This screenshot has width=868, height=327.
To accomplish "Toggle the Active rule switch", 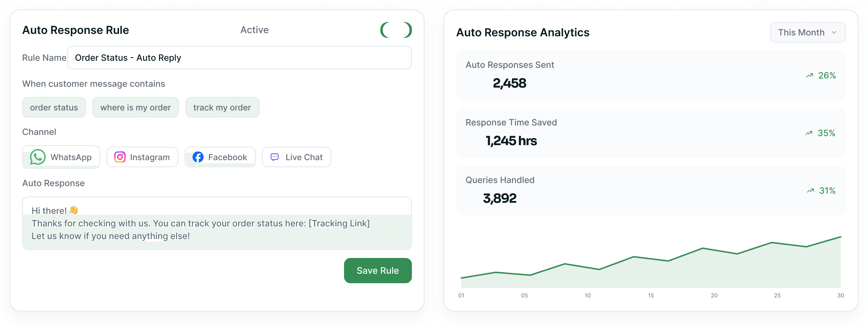I will (396, 30).
